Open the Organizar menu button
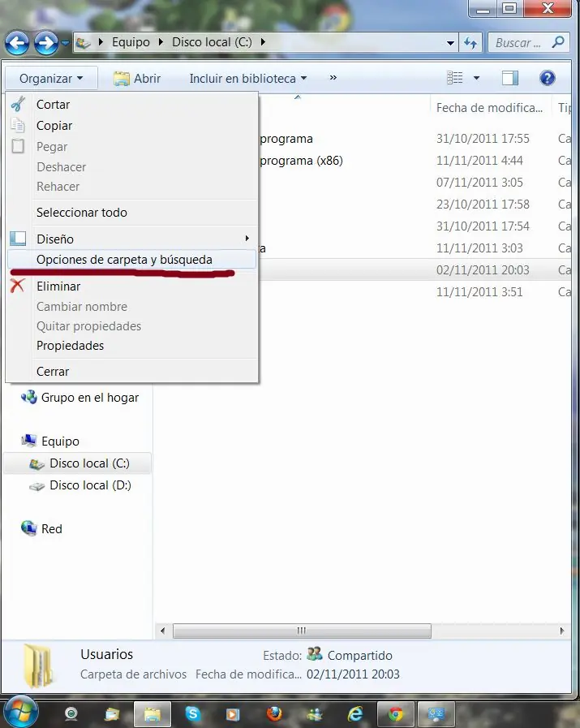The width and height of the screenshot is (580, 728). tap(51, 79)
